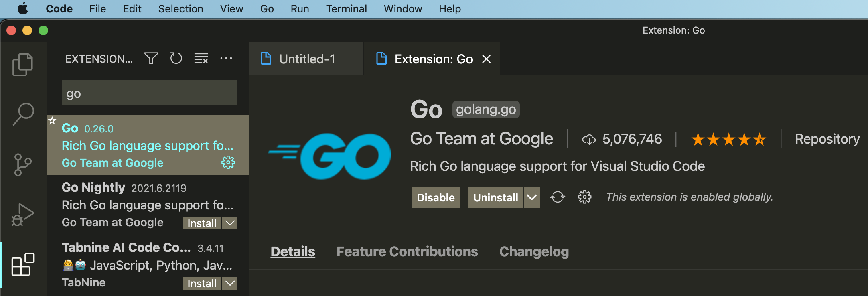Clear the extensions search results
The image size is (868, 296).
(201, 59)
